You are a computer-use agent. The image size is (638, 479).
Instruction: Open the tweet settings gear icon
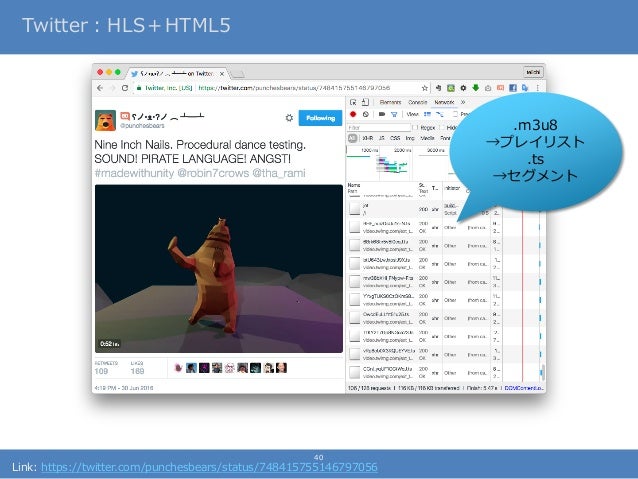[289, 118]
